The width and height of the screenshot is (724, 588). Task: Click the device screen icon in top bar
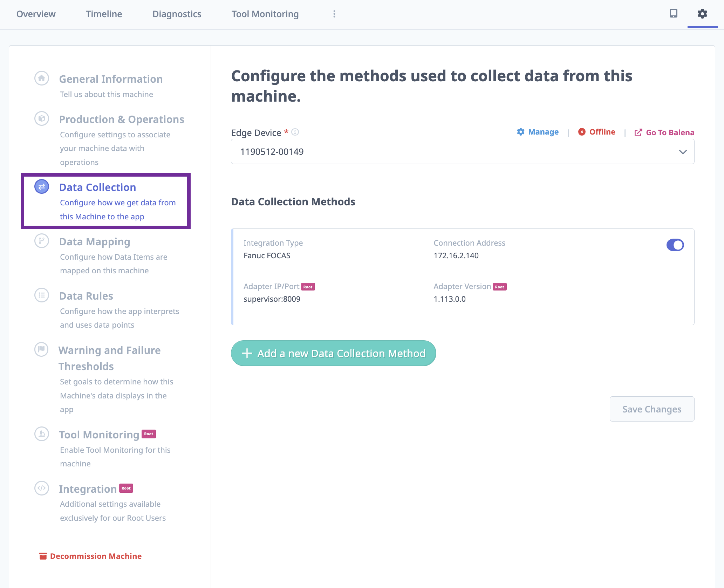click(x=673, y=14)
